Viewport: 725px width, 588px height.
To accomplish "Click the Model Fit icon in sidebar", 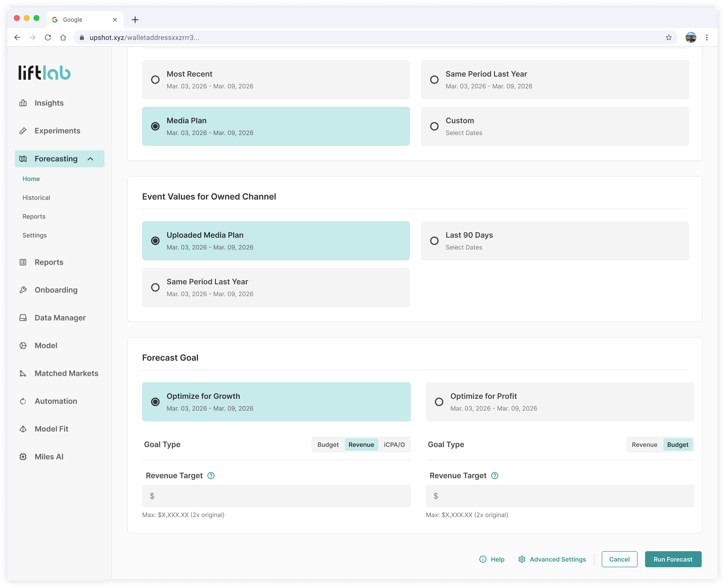I will tap(23, 429).
